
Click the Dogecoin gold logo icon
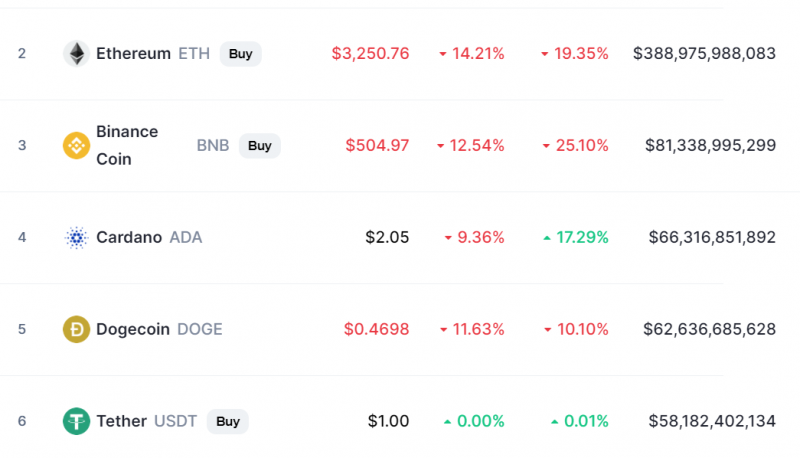tap(76, 329)
